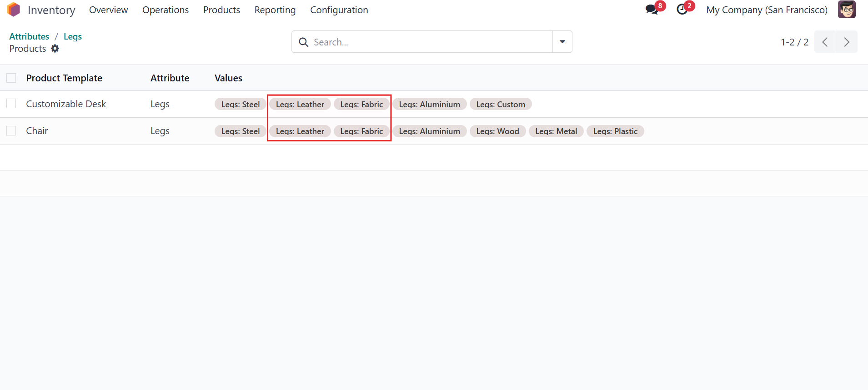The image size is (868, 390).
Task: Open the Inventory app home icon
Action: [14, 10]
